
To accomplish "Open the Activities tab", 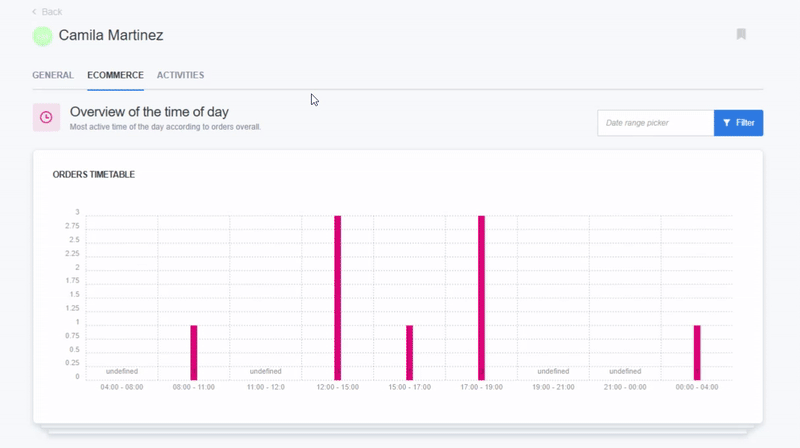I will [180, 75].
